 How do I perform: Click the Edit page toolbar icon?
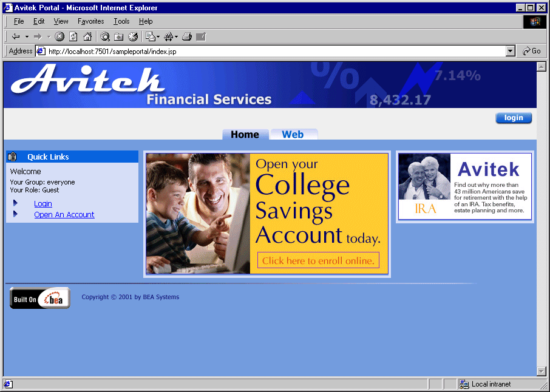(201, 36)
